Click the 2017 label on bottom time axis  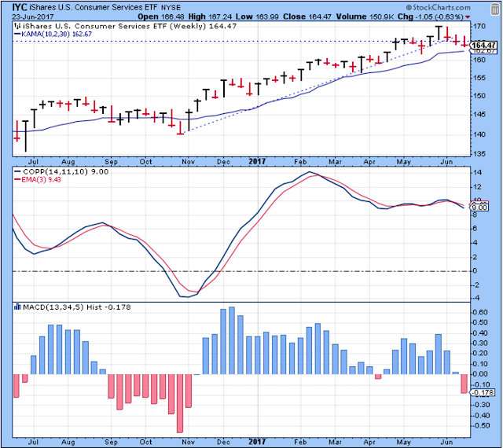point(257,442)
